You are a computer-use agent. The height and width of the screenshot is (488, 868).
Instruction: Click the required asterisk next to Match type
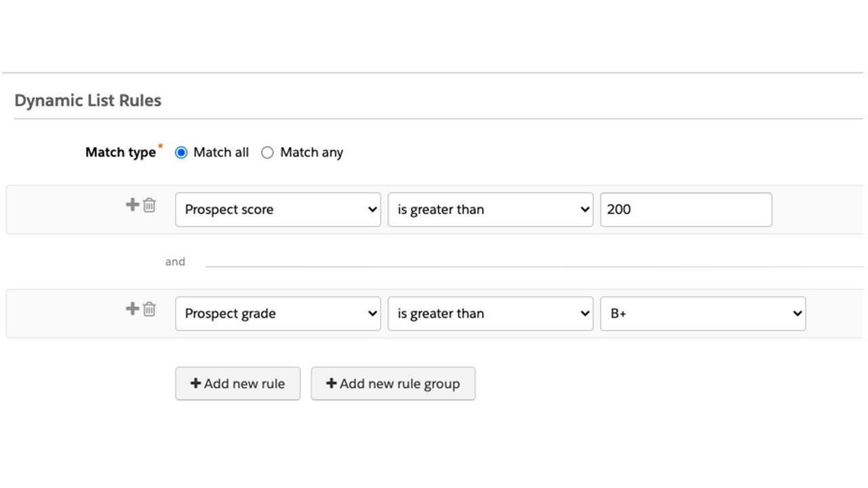(161, 146)
